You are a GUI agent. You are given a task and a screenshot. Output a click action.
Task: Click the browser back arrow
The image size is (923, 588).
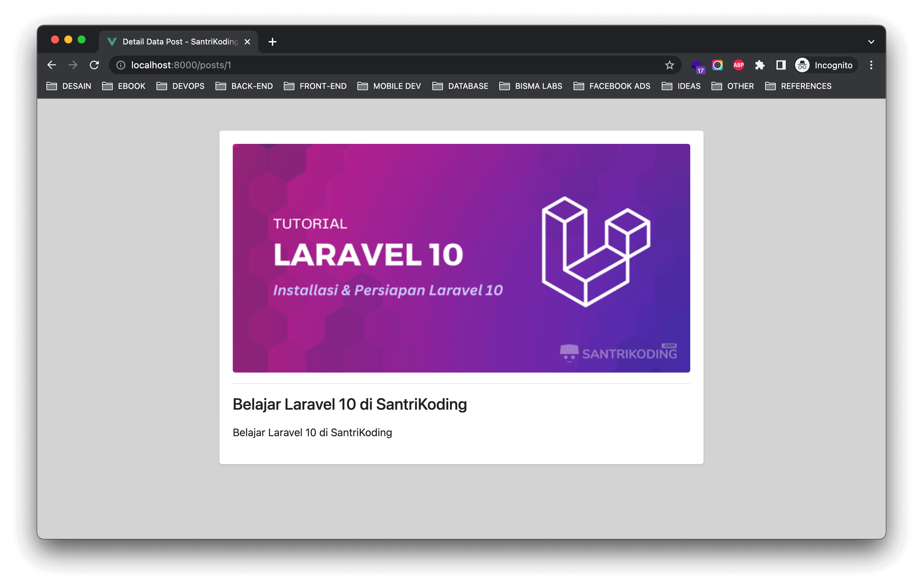tap(52, 65)
